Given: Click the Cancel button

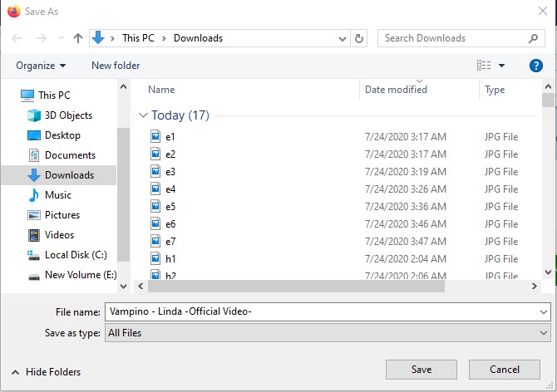Looking at the screenshot, I should pos(505,370).
